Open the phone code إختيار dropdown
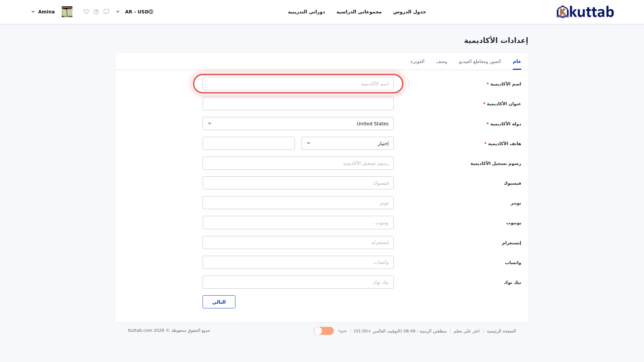The image size is (644, 362). tap(347, 143)
